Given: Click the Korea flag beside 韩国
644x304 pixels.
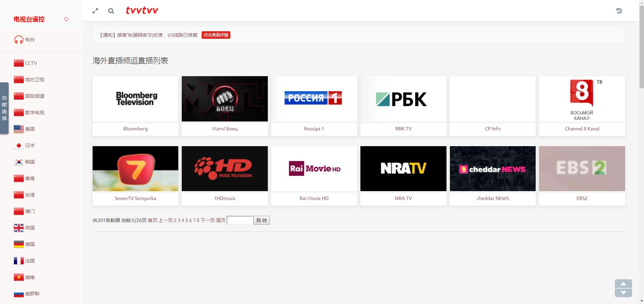Looking at the screenshot, I should [x=19, y=162].
